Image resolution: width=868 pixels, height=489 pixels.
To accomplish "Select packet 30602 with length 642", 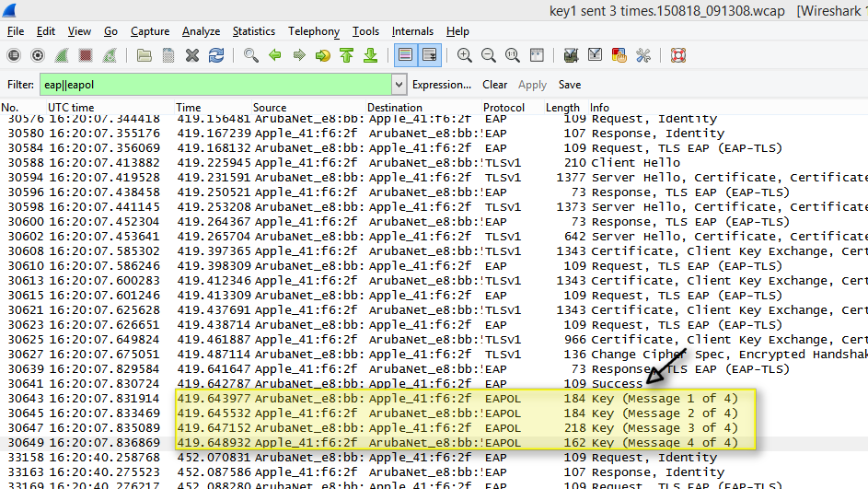I will click(434, 237).
